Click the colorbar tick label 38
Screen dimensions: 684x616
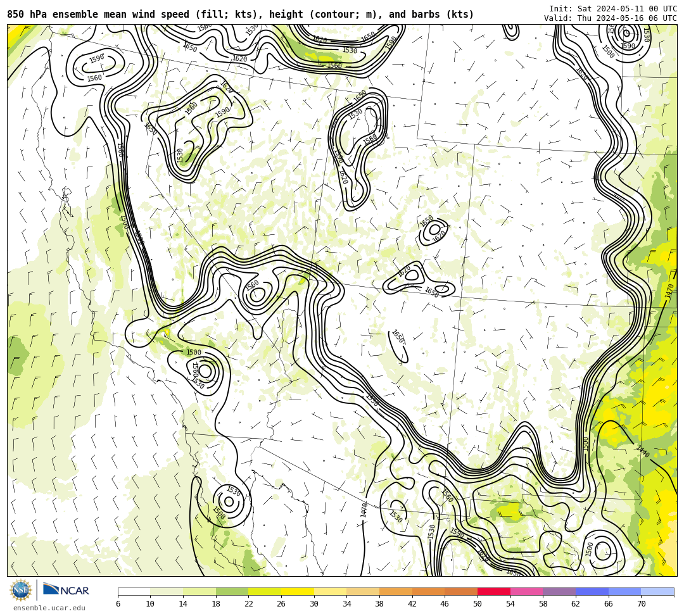pos(379,604)
